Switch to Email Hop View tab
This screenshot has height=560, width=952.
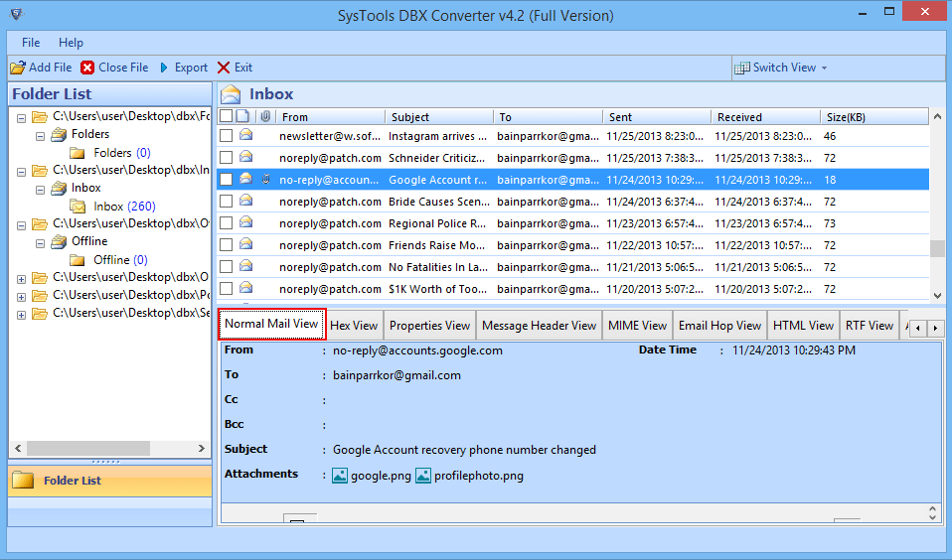(719, 326)
